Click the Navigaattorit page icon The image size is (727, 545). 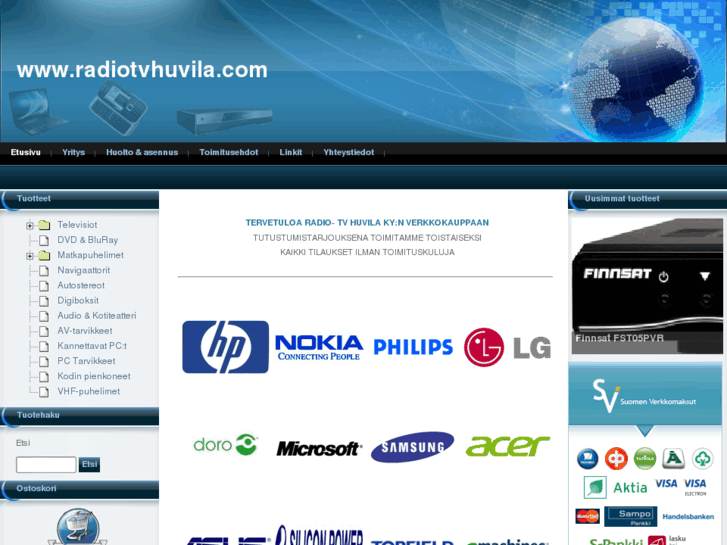click(x=44, y=270)
